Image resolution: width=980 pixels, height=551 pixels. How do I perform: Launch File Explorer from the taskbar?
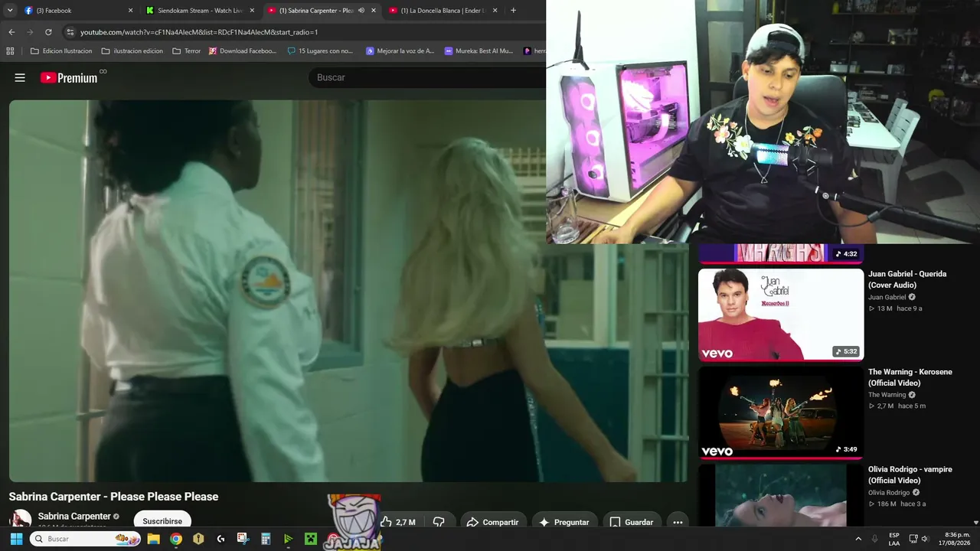153,539
